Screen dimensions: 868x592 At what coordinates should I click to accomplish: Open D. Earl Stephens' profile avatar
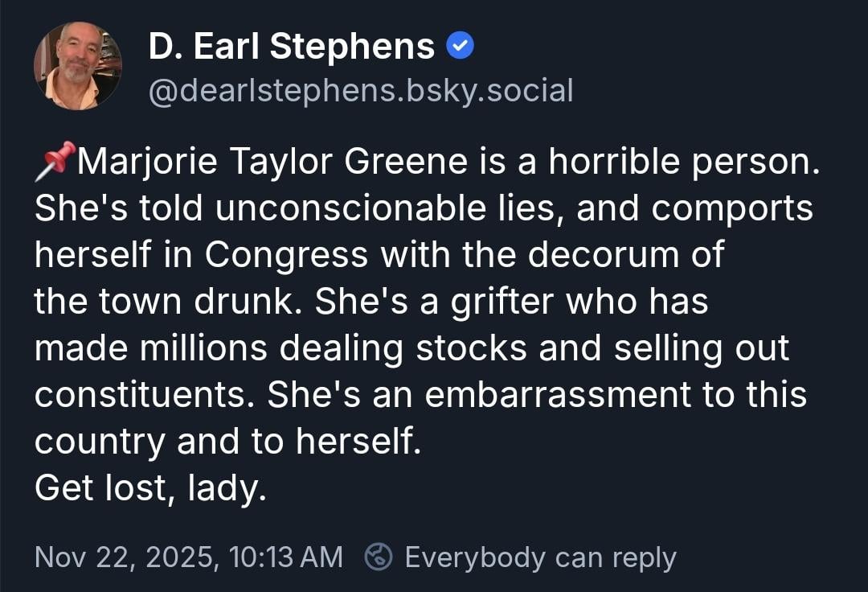click(78, 66)
